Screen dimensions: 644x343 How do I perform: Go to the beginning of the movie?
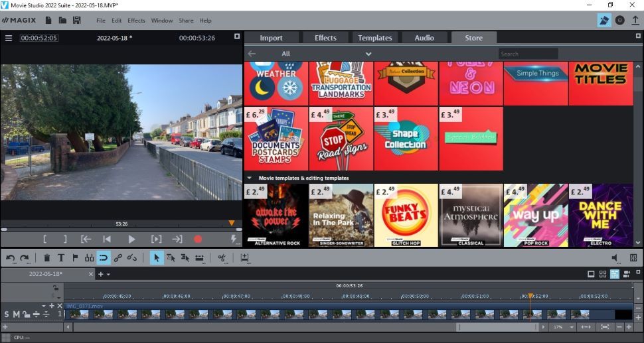click(x=107, y=240)
